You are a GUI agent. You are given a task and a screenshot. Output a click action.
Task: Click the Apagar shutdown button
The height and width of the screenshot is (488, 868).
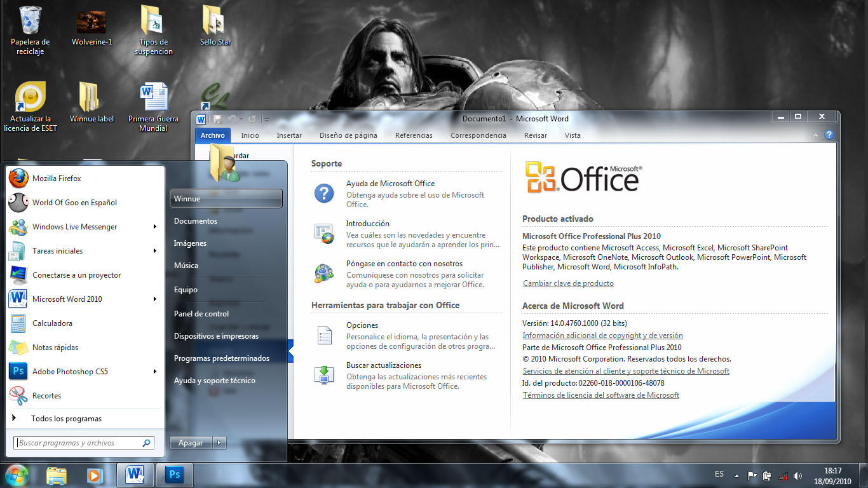pos(191,443)
